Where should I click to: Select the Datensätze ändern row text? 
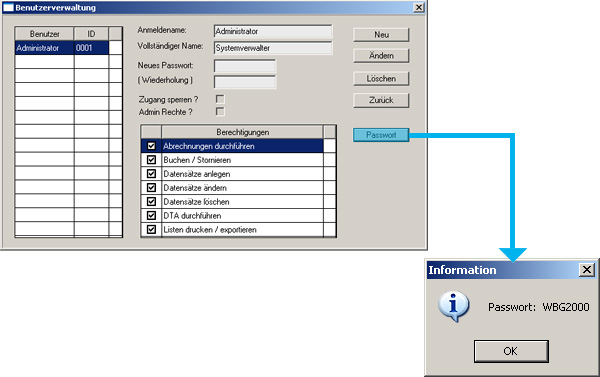(x=195, y=188)
